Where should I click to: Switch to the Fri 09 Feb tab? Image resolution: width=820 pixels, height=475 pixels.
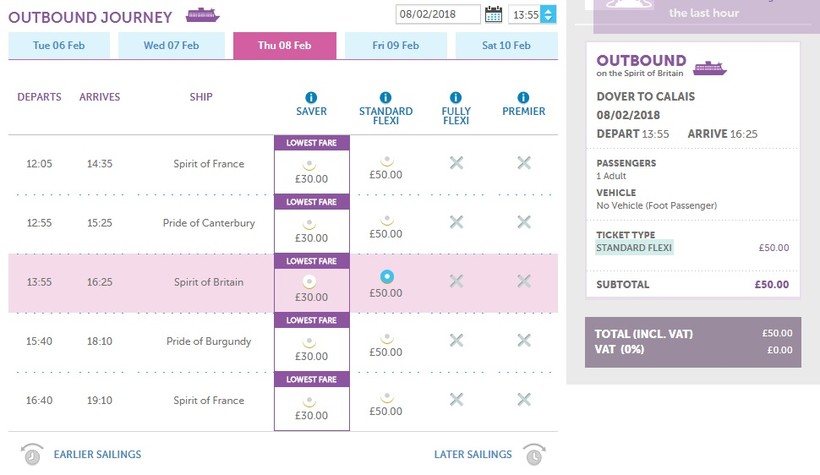(x=396, y=45)
